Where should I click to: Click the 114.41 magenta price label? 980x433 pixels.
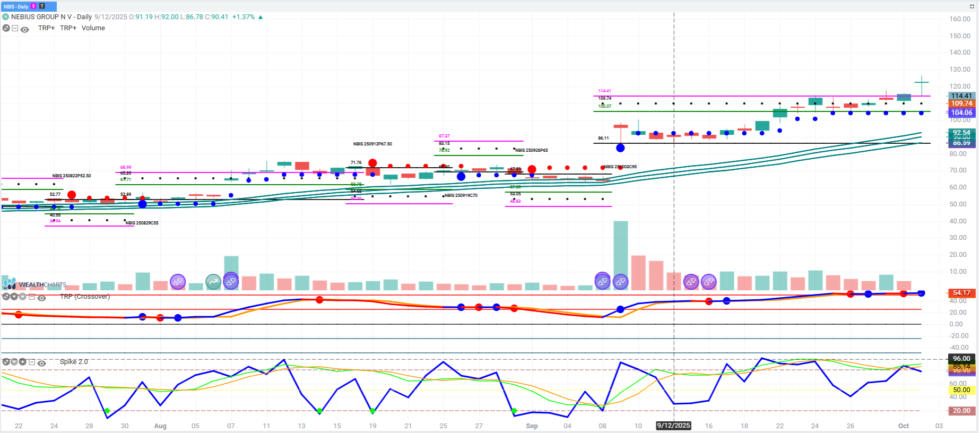[x=961, y=96]
